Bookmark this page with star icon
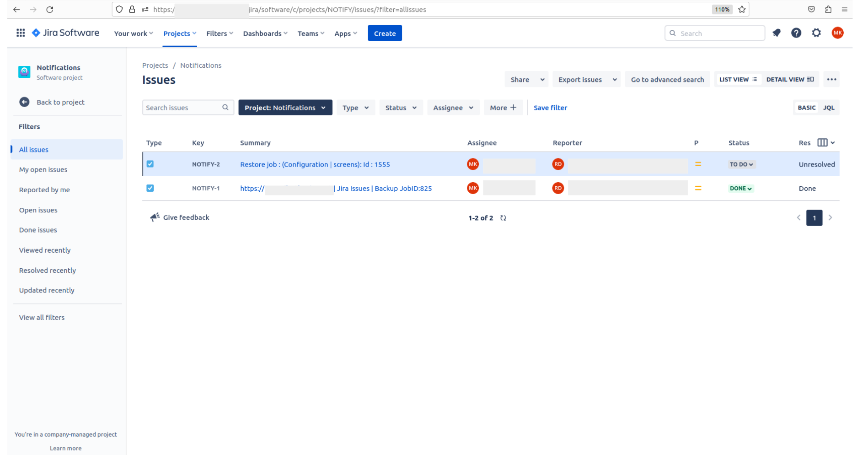Viewport: 868px width, 455px height. pos(742,10)
